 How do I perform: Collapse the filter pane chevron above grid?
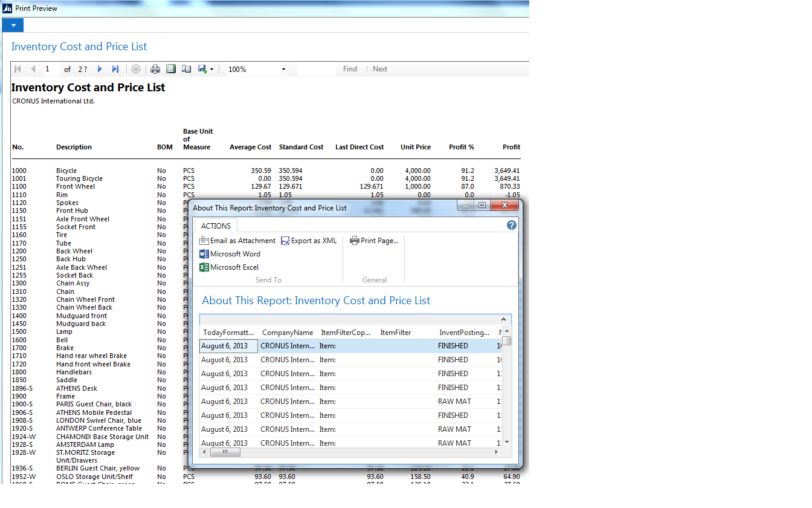pyautogui.click(x=503, y=319)
